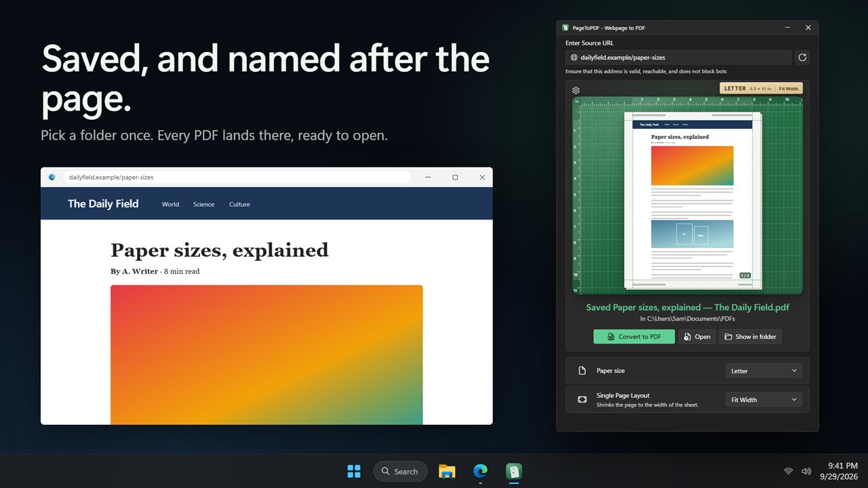Image resolution: width=868 pixels, height=488 pixels.
Task: Click the layout icon beside Single Page Layout
Action: 582,400
